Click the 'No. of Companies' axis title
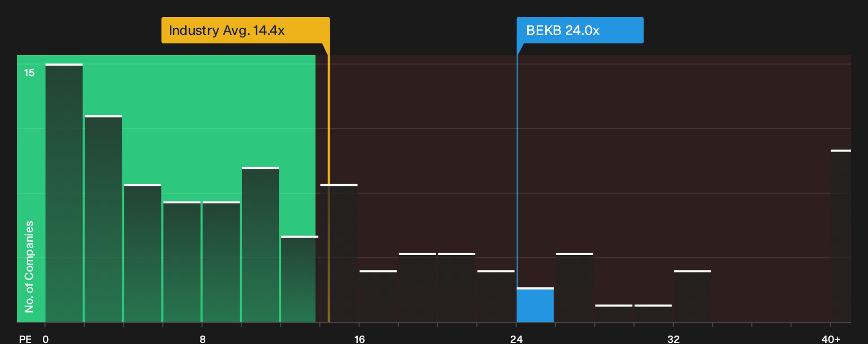868x344 pixels. [29, 267]
